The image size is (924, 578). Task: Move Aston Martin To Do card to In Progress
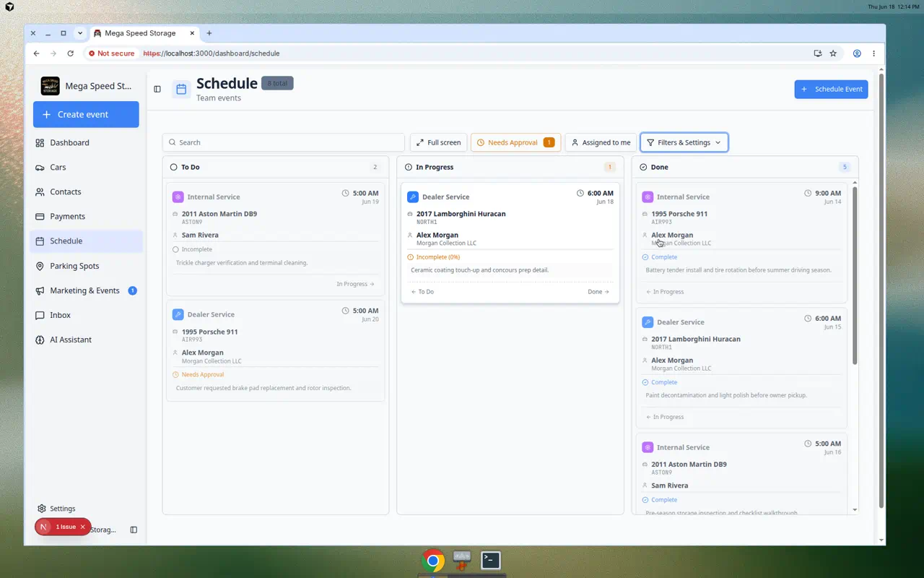[x=355, y=284]
